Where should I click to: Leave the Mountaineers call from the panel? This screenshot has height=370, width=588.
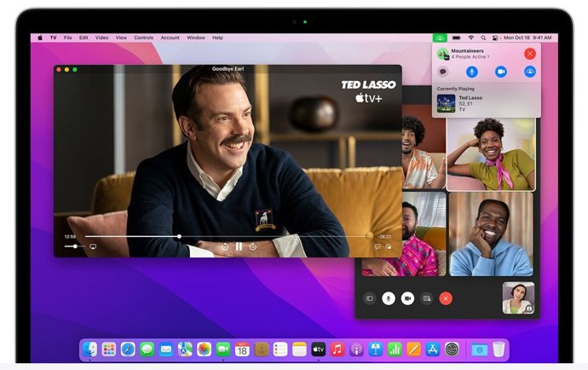529,54
